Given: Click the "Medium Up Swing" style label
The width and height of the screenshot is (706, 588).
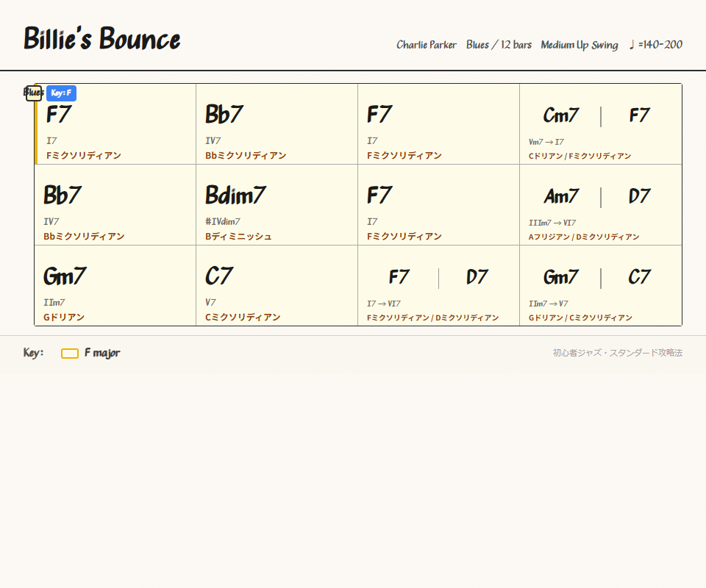Looking at the screenshot, I should coord(578,45).
